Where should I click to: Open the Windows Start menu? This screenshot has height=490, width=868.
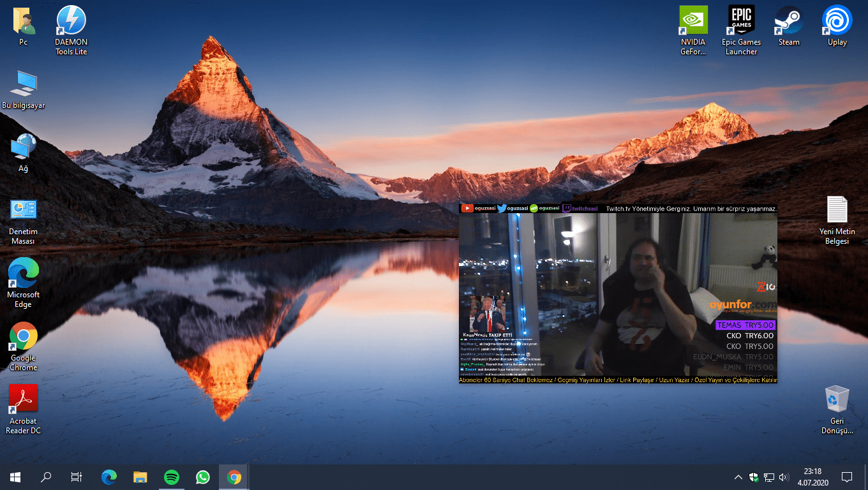pyautogui.click(x=15, y=477)
